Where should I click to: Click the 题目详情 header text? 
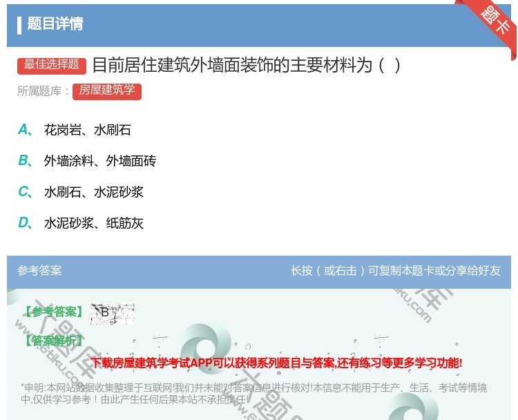(55, 23)
